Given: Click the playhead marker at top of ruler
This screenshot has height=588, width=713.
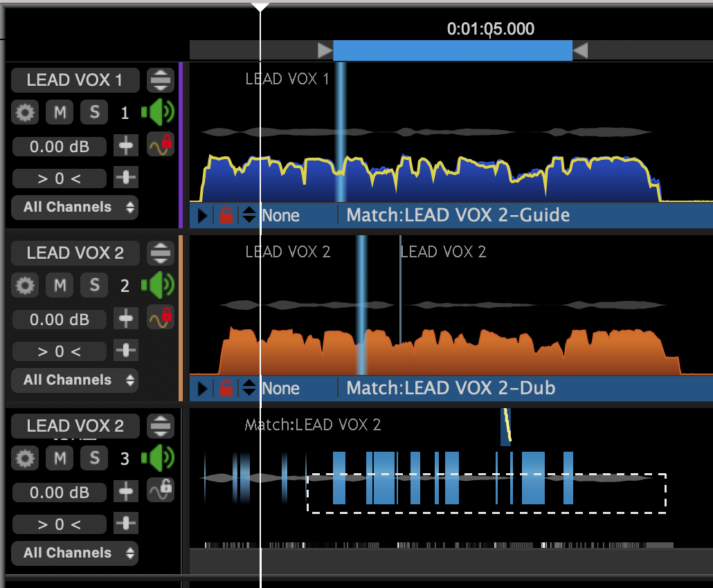Looking at the screenshot, I should [260, 7].
